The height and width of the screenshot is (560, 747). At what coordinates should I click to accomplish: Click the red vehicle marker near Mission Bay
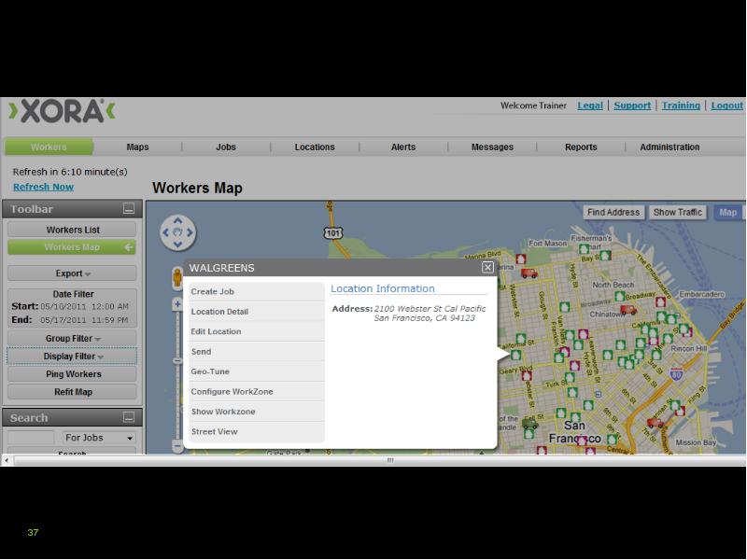655,423
